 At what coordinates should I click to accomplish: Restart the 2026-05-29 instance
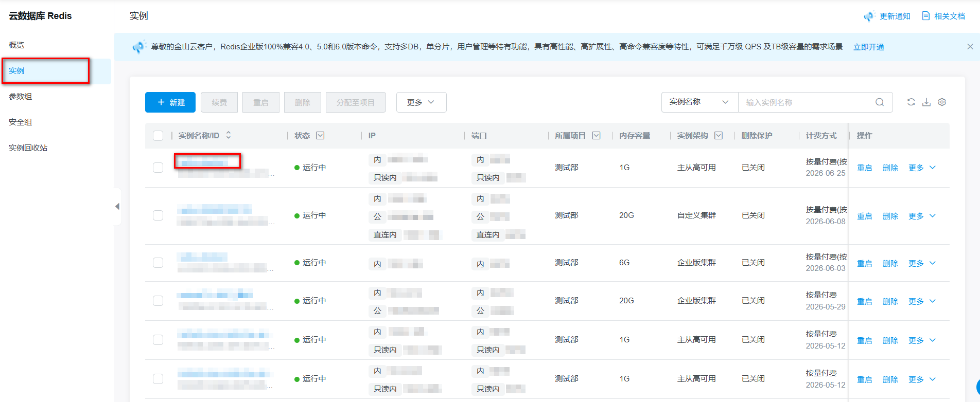click(865, 301)
